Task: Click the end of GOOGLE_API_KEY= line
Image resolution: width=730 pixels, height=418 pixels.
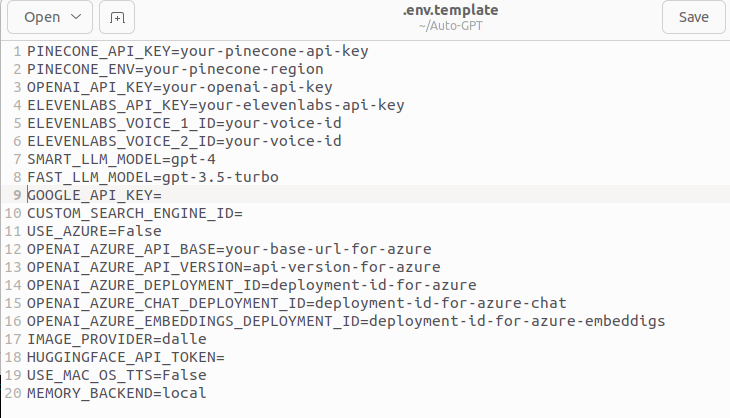Action: pos(149,196)
